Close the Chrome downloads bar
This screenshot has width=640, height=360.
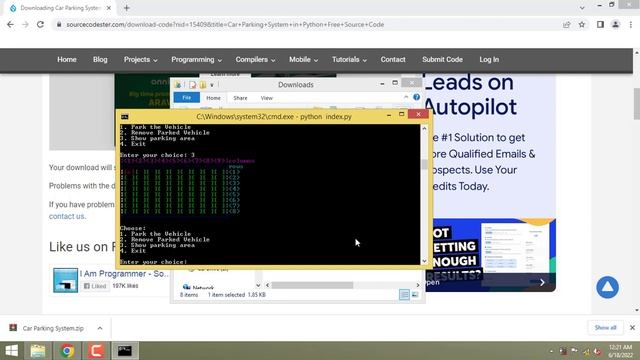tap(632, 327)
